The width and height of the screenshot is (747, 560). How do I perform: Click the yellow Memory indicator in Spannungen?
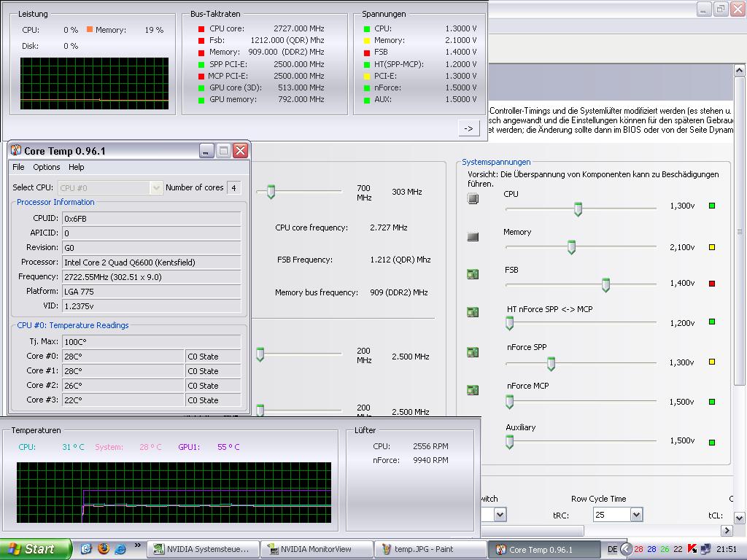[x=367, y=41]
